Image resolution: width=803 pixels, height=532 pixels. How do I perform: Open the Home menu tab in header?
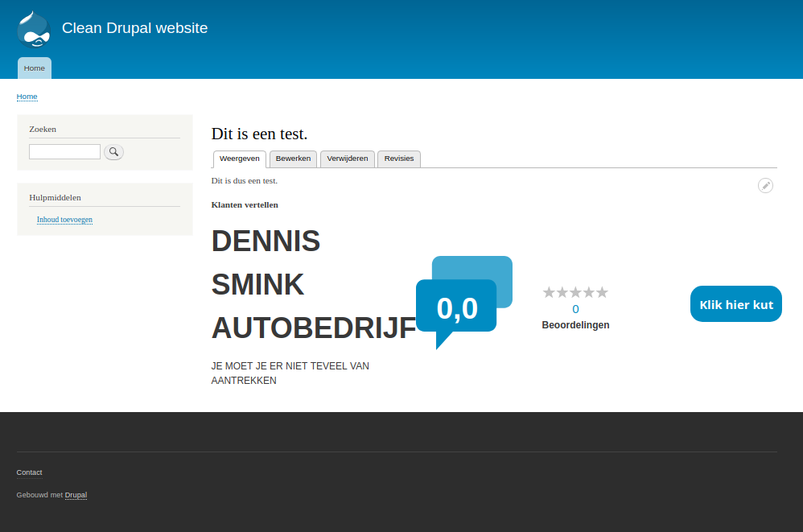35,68
